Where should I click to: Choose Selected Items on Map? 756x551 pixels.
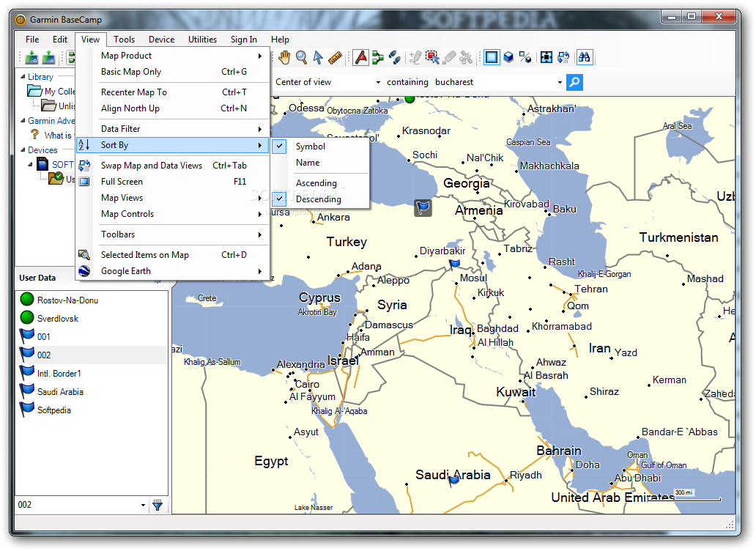coord(173,255)
